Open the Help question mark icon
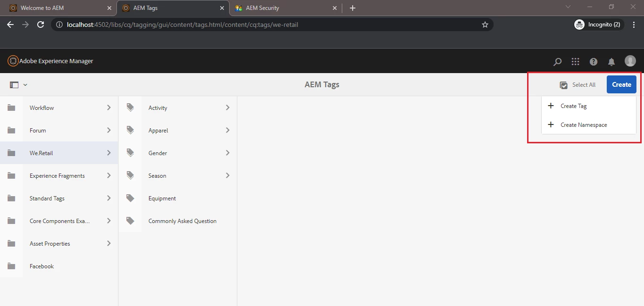This screenshot has width=644, height=306. click(594, 61)
